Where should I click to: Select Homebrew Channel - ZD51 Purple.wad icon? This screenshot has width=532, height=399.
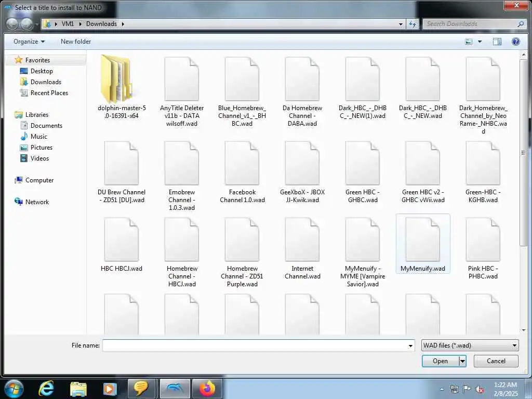(x=242, y=240)
